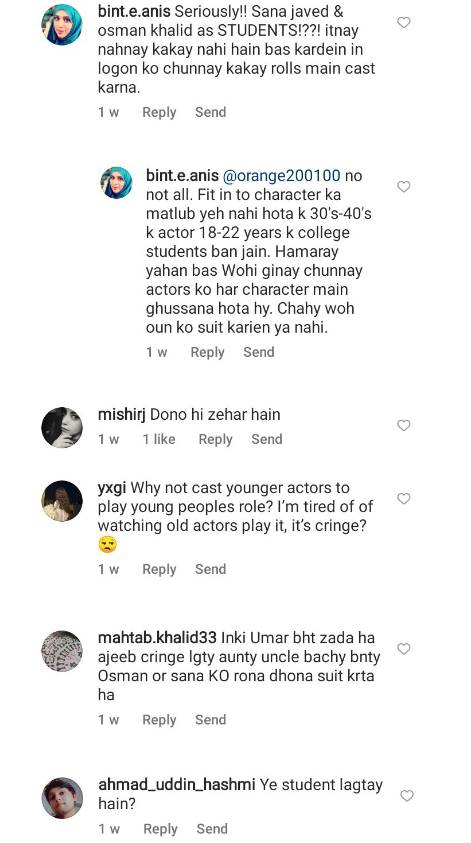
Task: Send mahtab.khalid33's comment
Action: pyautogui.click(x=210, y=720)
